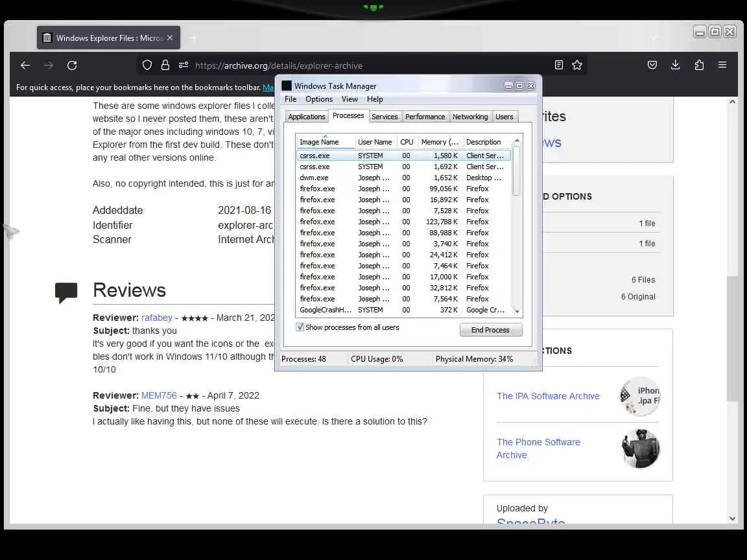
Task: Switch to the Performance tab
Action: tap(425, 117)
